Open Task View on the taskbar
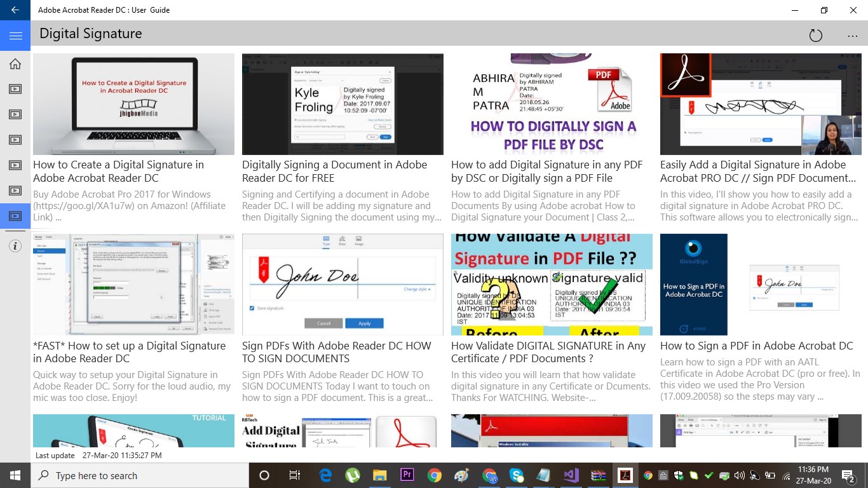 pos(294,475)
